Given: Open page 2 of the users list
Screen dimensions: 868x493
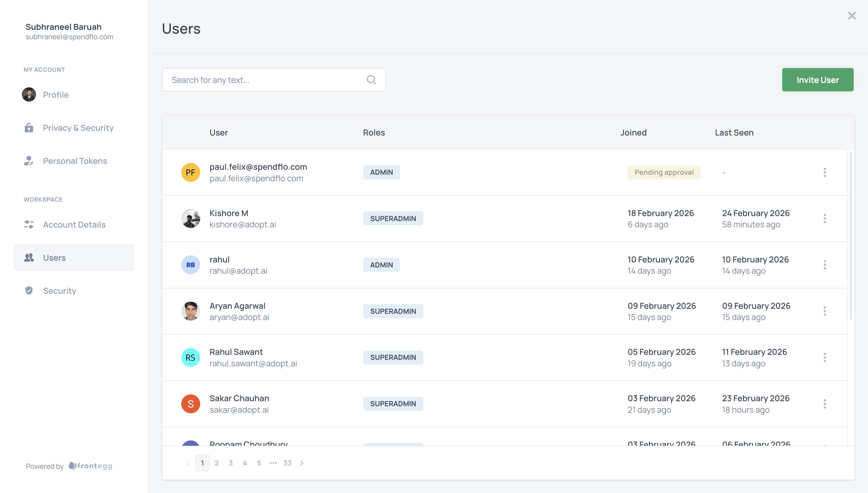Looking at the screenshot, I should click(x=217, y=463).
